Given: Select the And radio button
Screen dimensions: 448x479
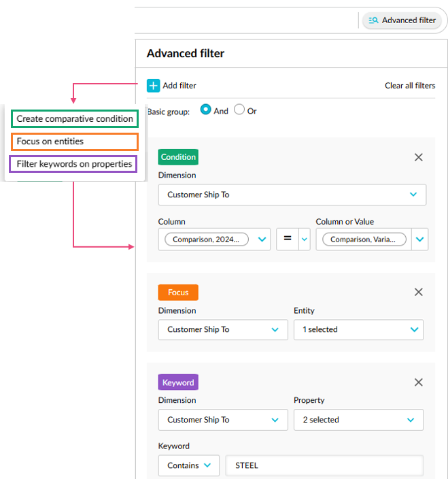Looking at the screenshot, I should click(x=206, y=110).
